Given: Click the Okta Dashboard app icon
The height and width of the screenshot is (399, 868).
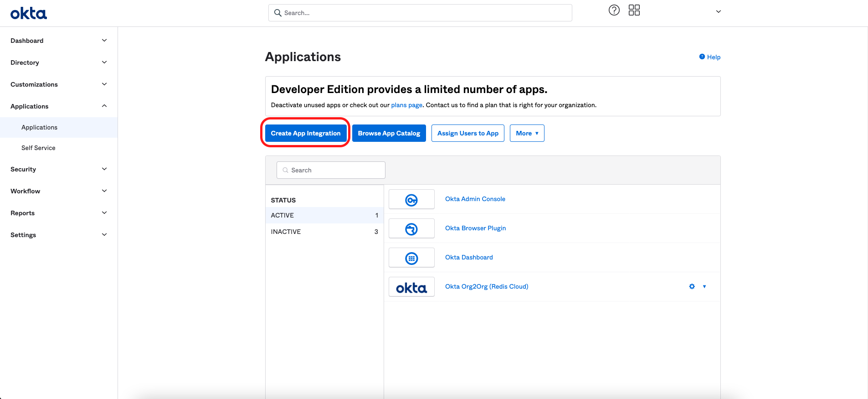Looking at the screenshot, I should click(x=411, y=258).
